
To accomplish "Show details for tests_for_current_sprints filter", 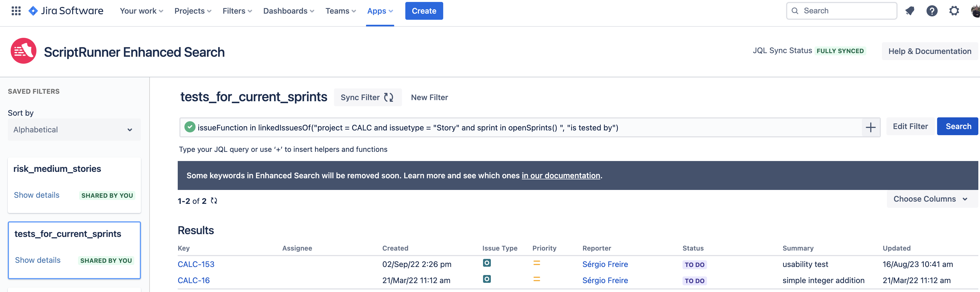I will pyautogui.click(x=38, y=260).
